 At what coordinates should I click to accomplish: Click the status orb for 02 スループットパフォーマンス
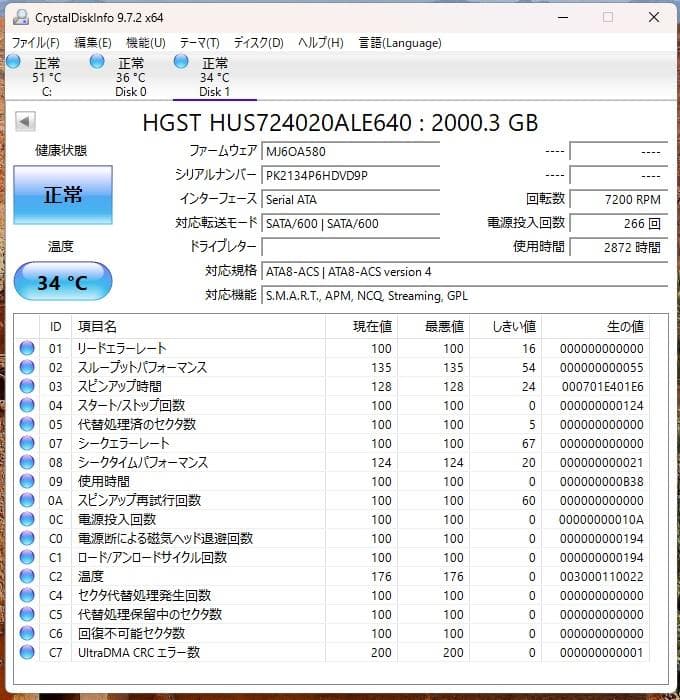click(x=27, y=367)
